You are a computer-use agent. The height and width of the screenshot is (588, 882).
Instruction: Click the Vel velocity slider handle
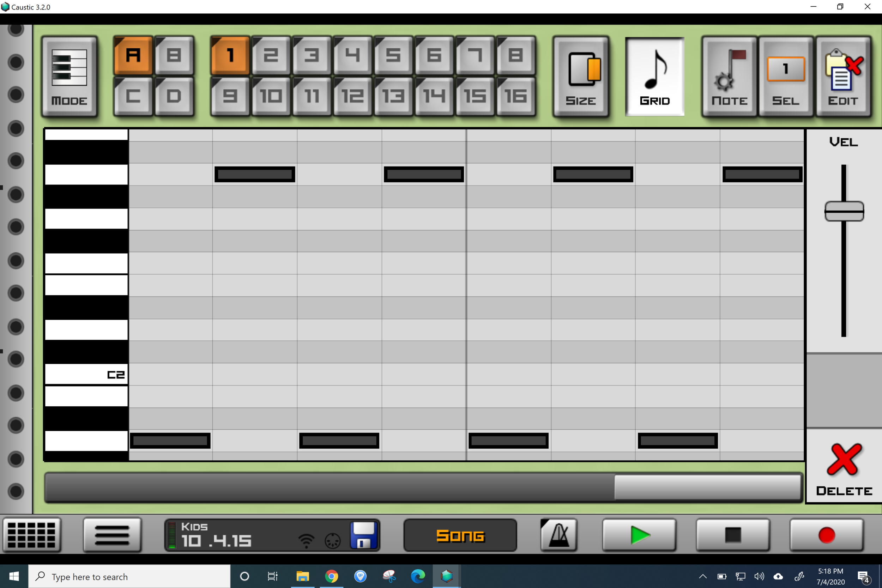(x=844, y=211)
